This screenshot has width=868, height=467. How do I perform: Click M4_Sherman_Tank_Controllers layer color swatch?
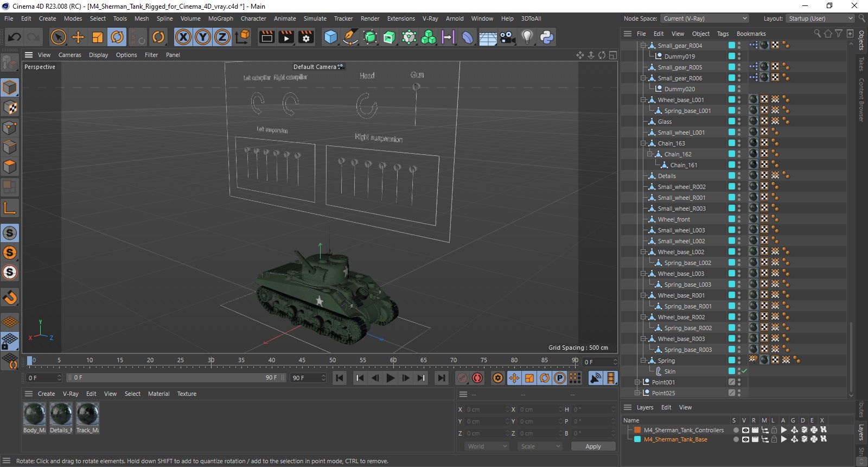click(x=637, y=430)
